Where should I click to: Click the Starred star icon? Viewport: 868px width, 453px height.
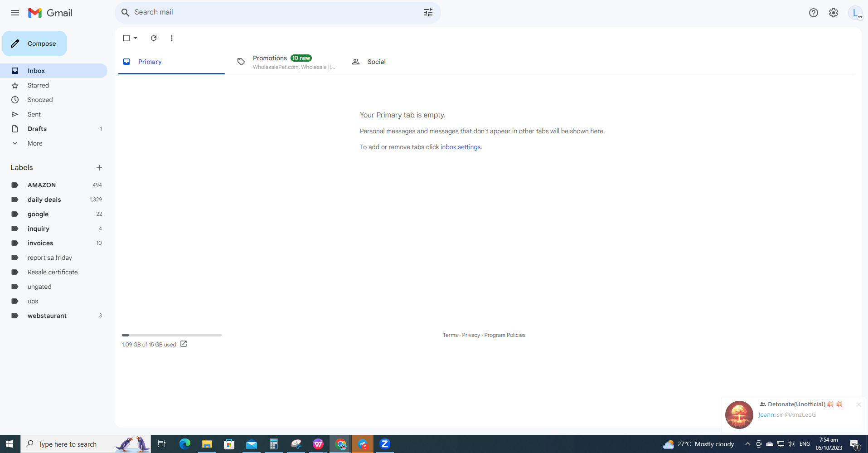point(15,85)
